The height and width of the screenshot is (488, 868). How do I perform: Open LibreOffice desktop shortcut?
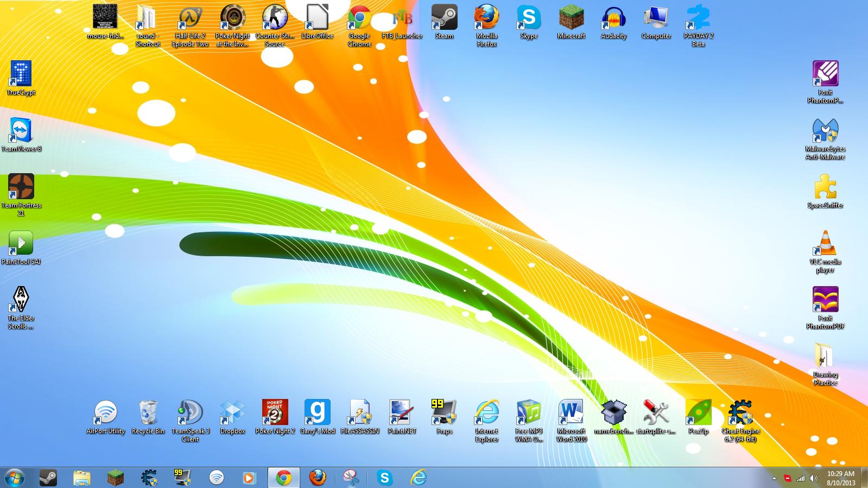pyautogui.click(x=317, y=22)
